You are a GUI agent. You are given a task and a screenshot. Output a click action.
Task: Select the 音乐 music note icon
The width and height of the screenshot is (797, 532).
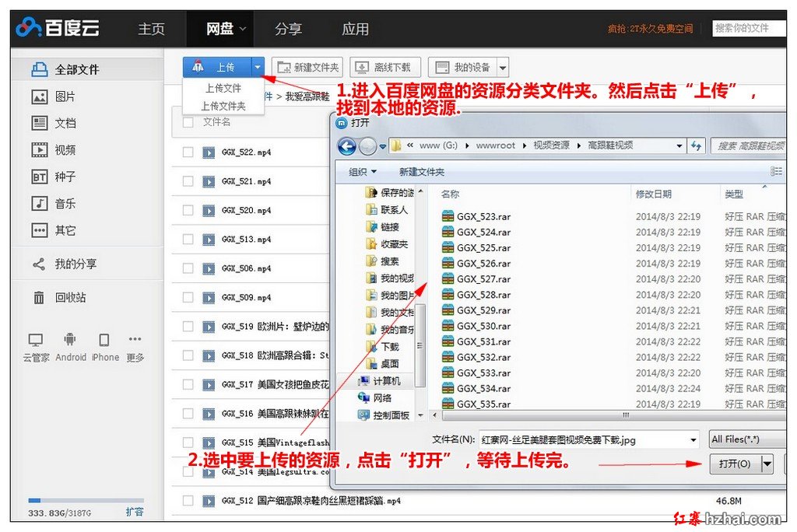(x=40, y=204)
